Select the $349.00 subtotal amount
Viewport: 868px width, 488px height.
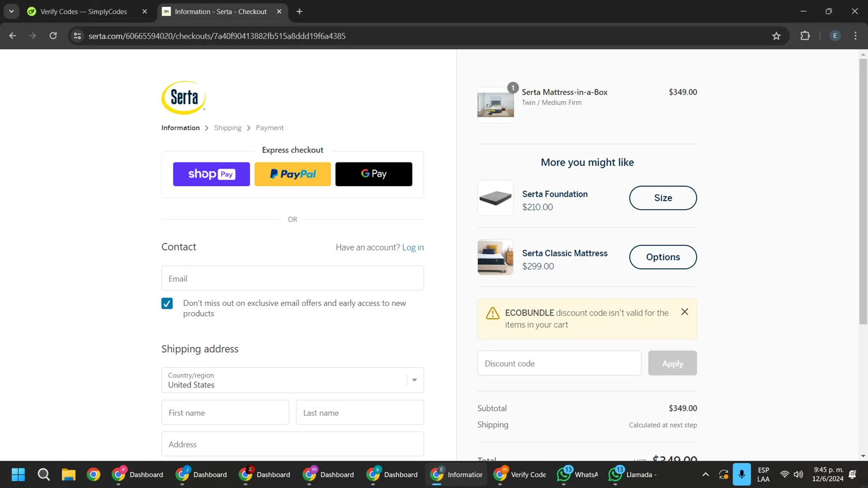click(683, 408)
